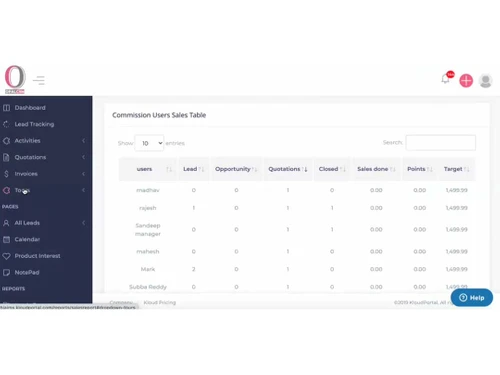Click the All Leads person icon
This screenshot has width=500, height=375.
(x=6, y=223)
